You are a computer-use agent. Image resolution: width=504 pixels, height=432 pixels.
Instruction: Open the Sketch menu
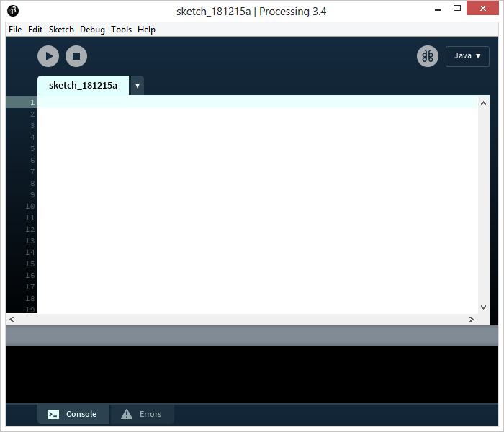tap(61, 30)
